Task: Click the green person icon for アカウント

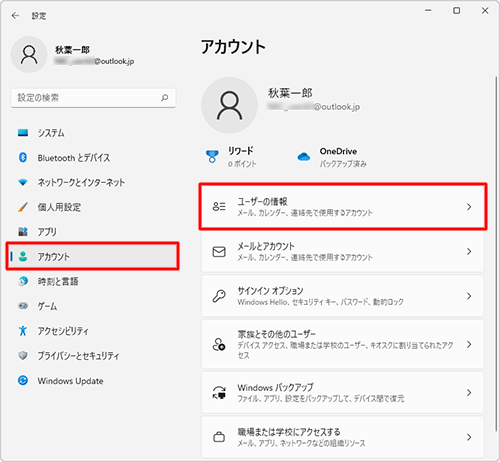Action: (23, 256)
